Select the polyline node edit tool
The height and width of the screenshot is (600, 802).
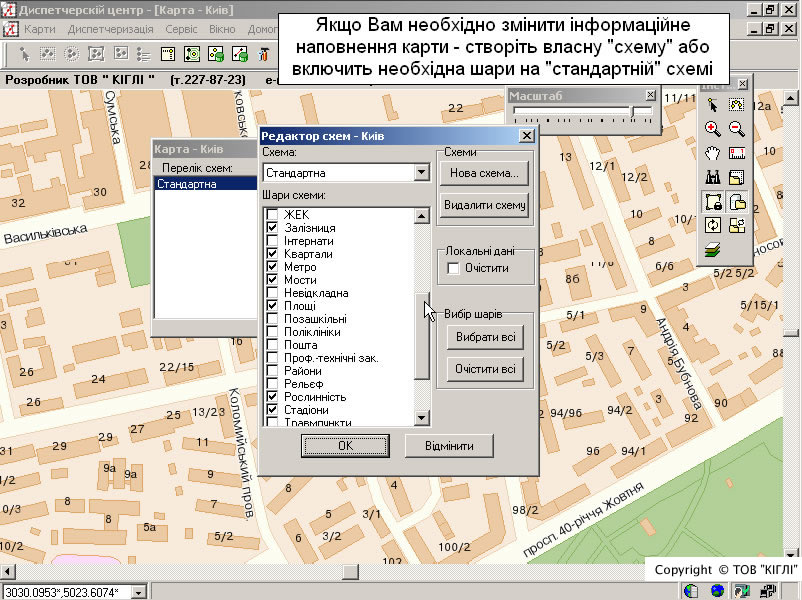[x=737, y=105]
